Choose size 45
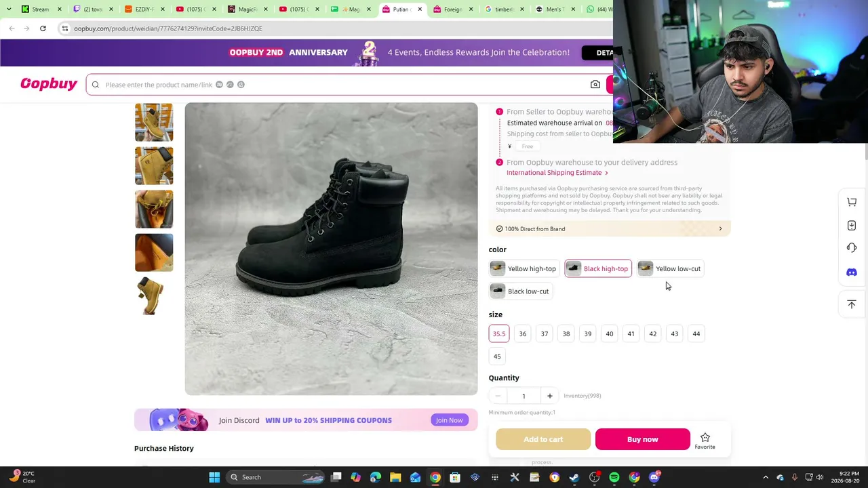The width and height of the screenshot is (868, 488). (497, 357)
